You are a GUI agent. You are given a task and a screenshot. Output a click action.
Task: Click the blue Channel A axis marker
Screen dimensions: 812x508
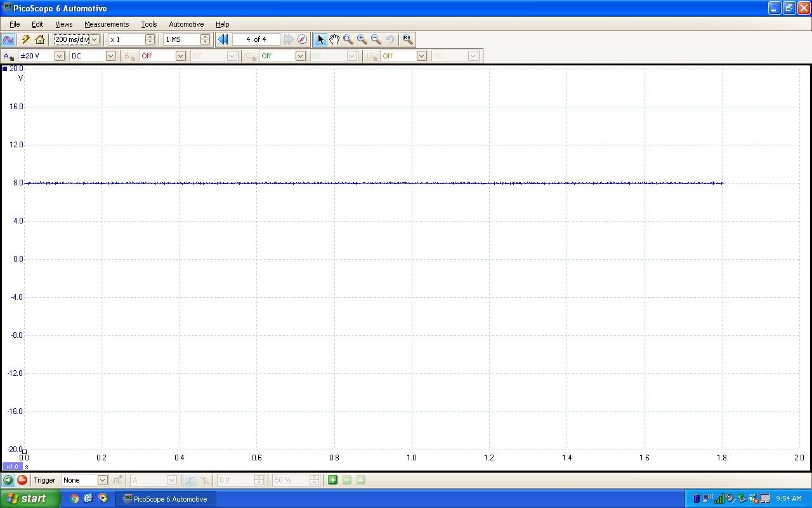click(x=5, y=69)
